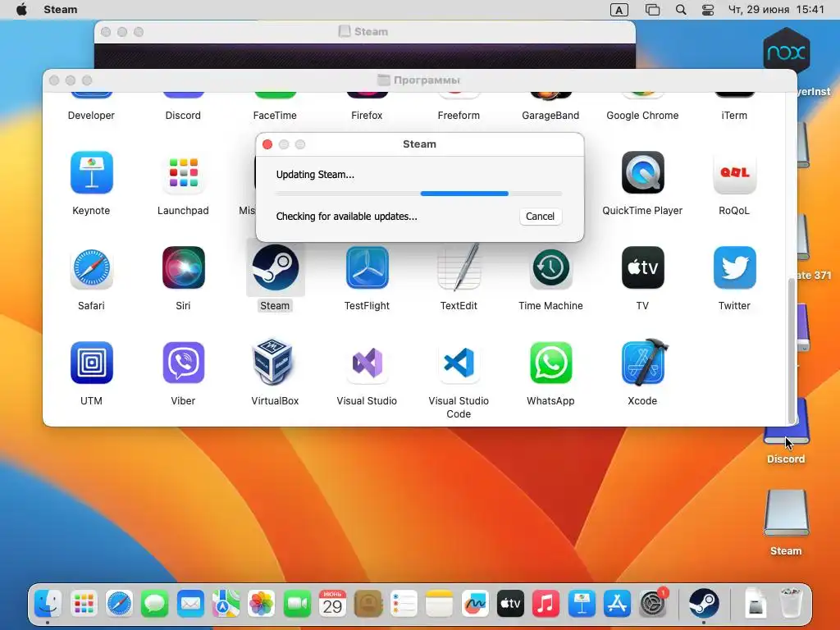Open Reminders from the Dock
The height and width of the screenshot is (630, 840).
tap(404, 604)
